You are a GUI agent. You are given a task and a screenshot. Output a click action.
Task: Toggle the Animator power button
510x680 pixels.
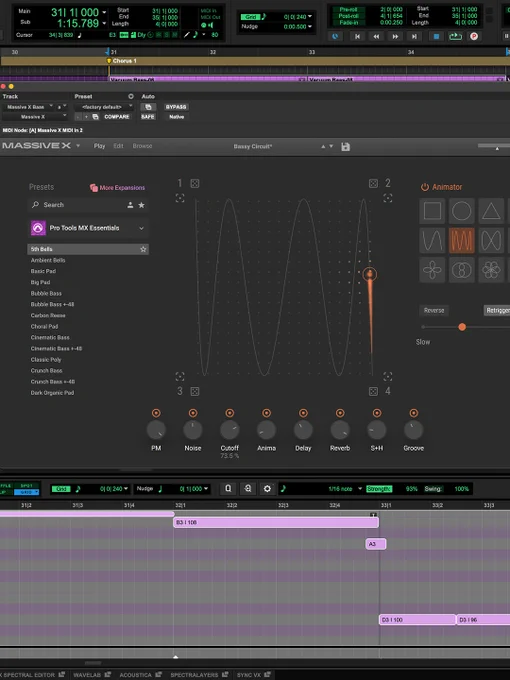425,187
